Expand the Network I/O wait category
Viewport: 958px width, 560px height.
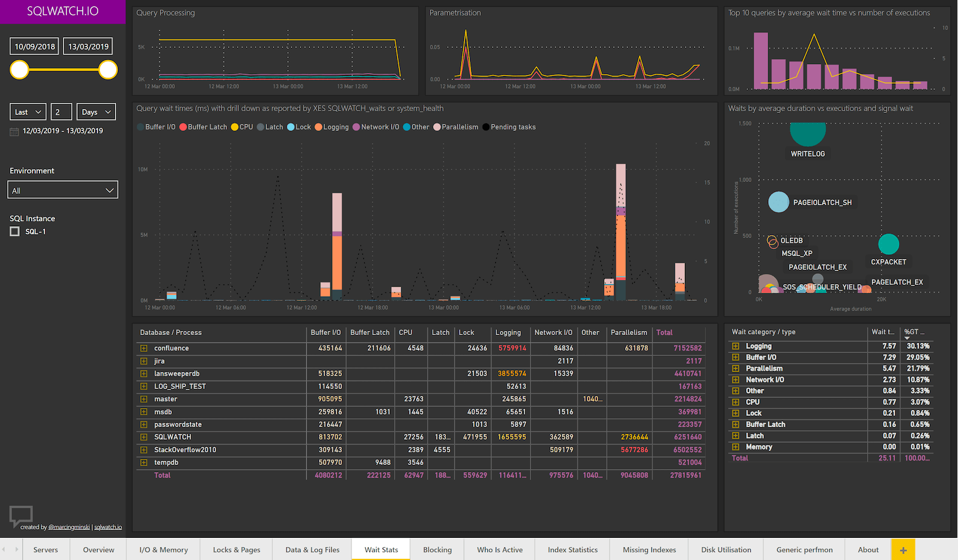point(736,379)
